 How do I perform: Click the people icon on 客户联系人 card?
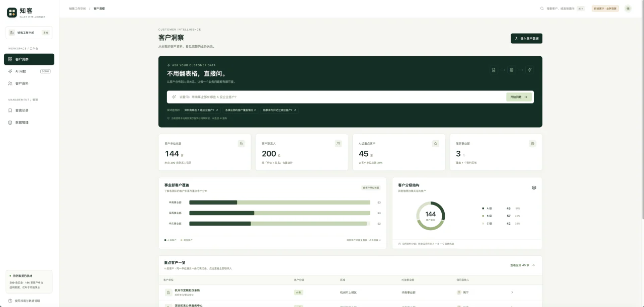339,144
